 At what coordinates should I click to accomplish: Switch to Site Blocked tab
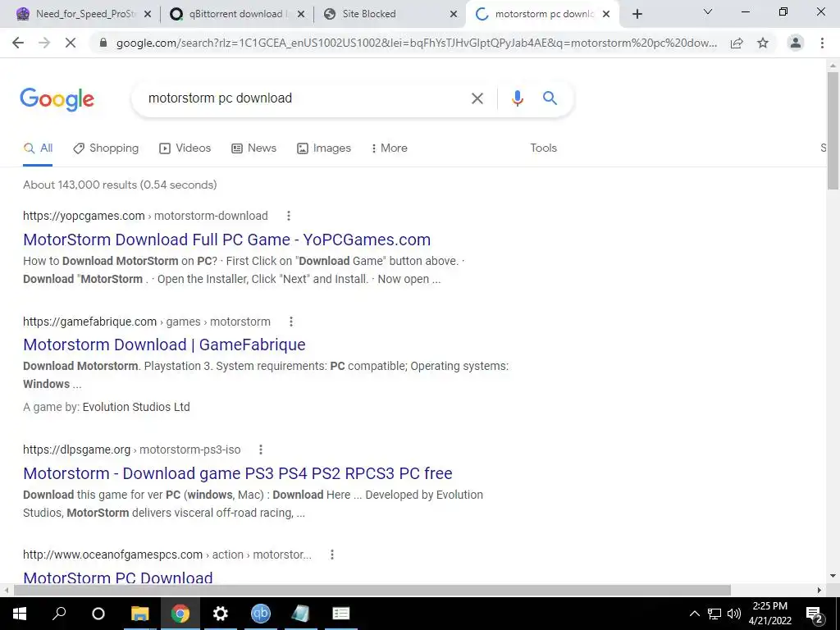pos(388,14)
